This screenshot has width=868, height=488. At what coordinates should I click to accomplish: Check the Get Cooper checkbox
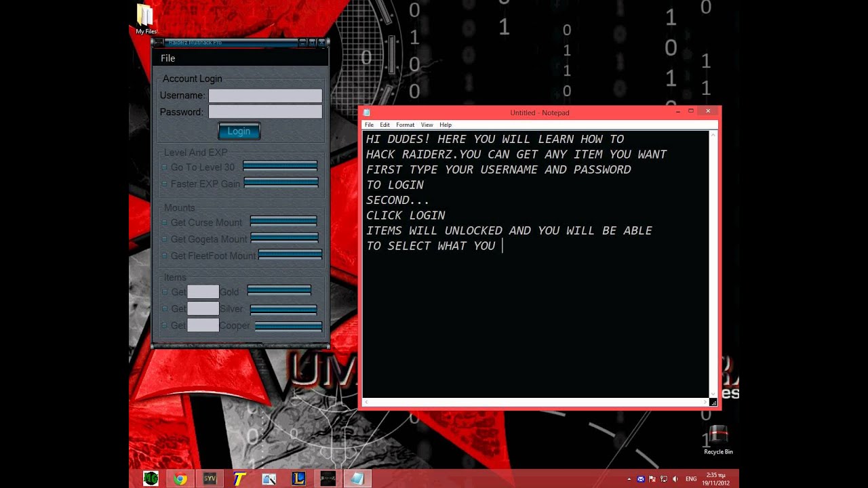click(164, 325)
